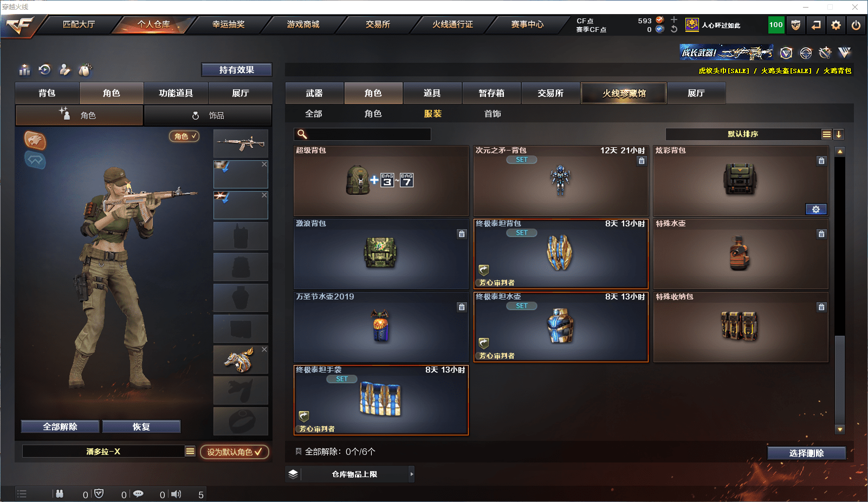Toggle the 角色 checkmark on character preview
868x502 pixels.
tap(185, 136)
